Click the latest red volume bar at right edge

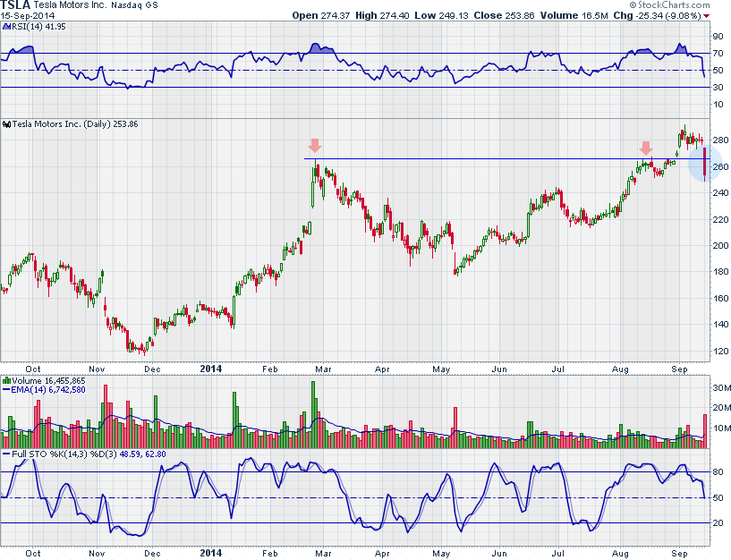click(705, 431)
